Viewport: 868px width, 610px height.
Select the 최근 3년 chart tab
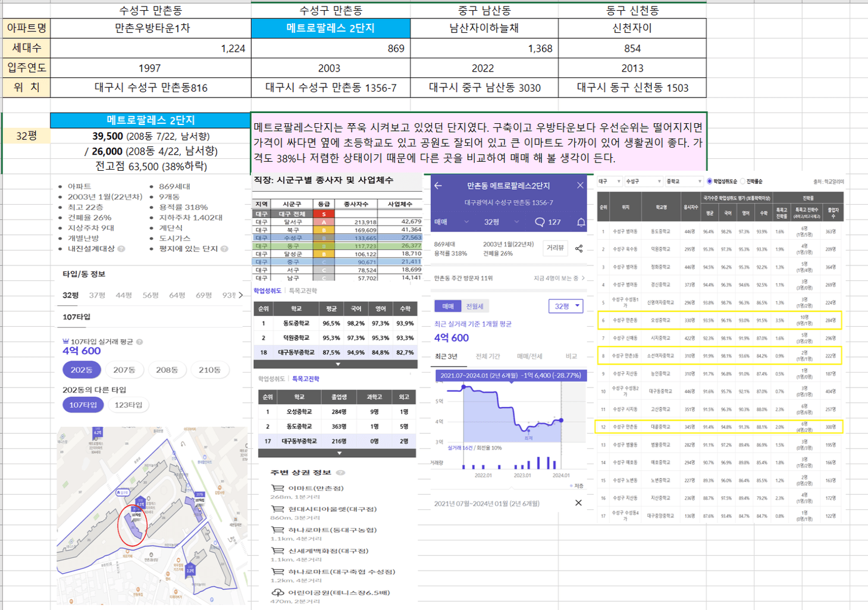point(446,356)
